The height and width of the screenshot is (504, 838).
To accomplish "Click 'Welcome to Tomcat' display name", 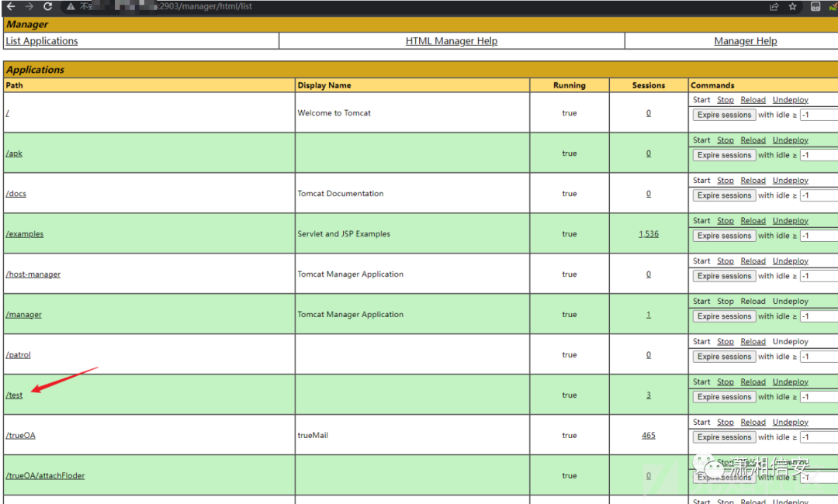I will 334,113.
